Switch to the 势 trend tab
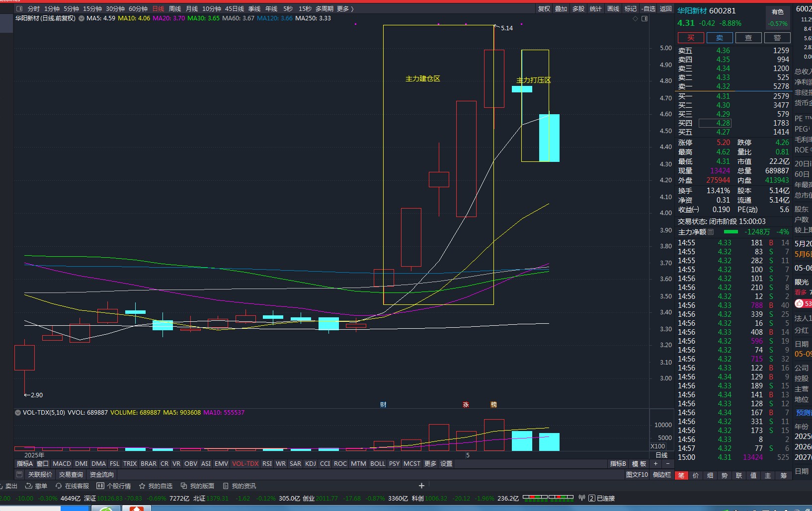812x511 pixels. tap(725, 476)
